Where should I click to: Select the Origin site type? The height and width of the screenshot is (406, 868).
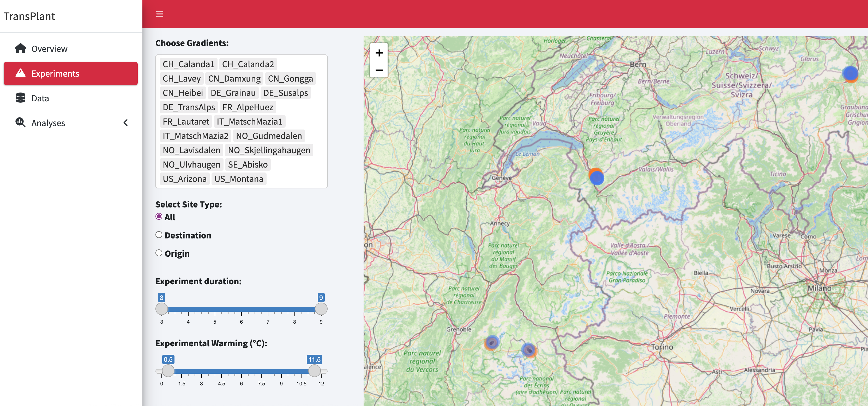point(159,253)
